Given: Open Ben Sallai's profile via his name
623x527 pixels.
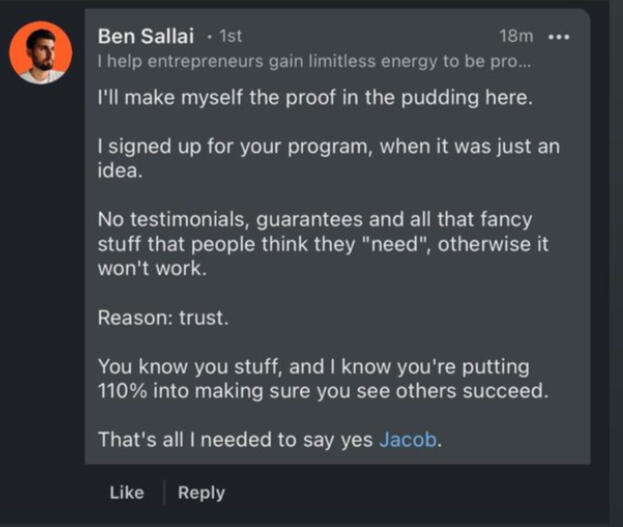Looking at the screenshot, I should (x=145, y=36).
